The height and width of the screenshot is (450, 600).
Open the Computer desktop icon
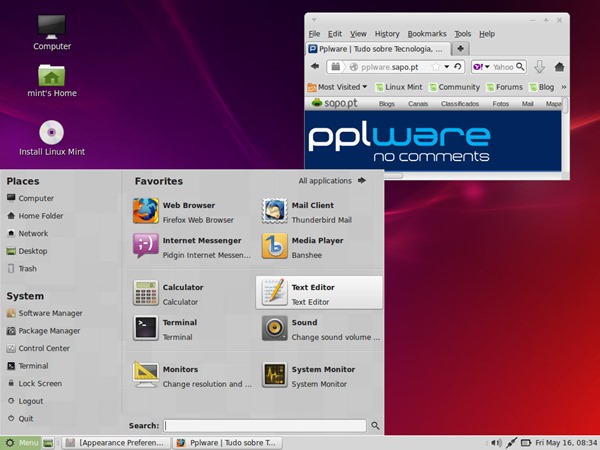52,33
